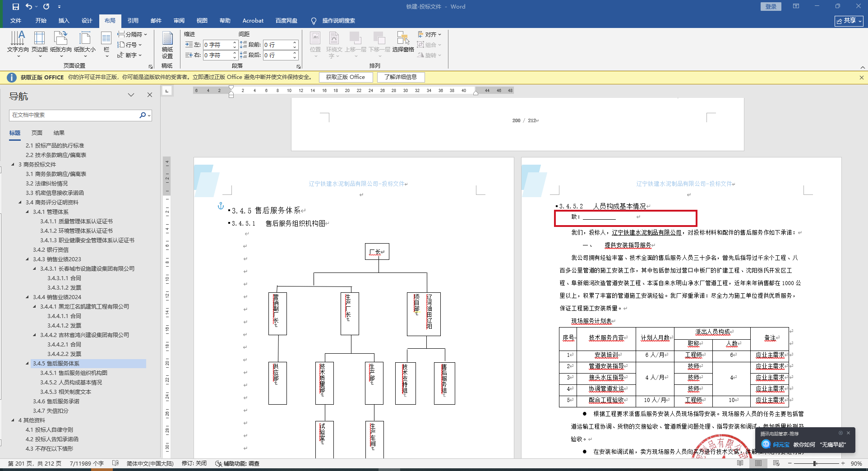Viewport: 868px width, 471px height.
Task: Click 辅助功能: 调查 in status bar
Action: pos(237,463)
